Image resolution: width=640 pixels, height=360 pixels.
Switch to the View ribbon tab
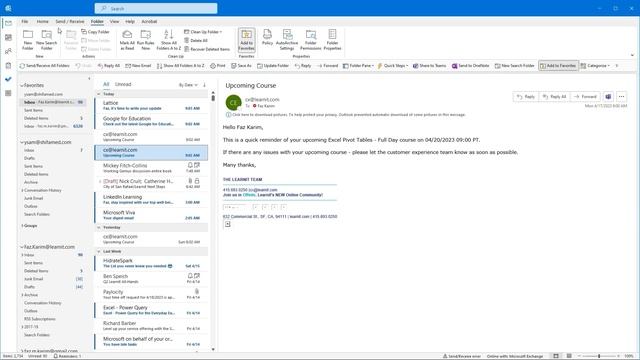click(x=115, y=22)
